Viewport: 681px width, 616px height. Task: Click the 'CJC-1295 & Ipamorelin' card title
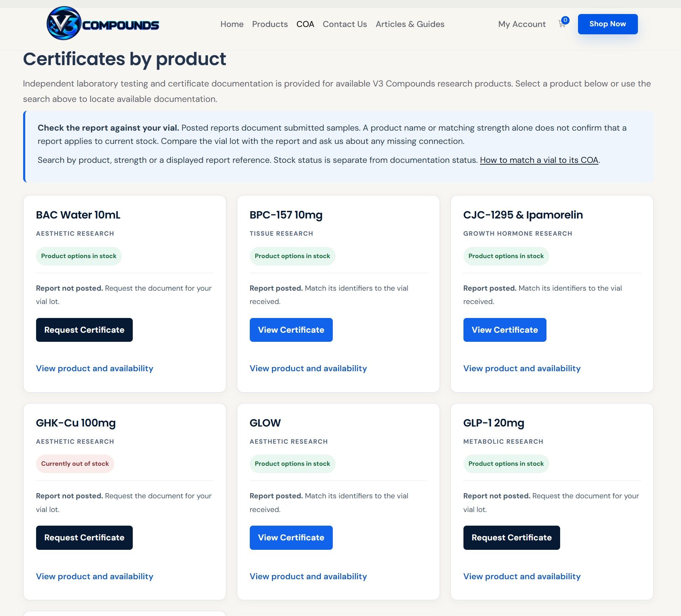[523, 215]
